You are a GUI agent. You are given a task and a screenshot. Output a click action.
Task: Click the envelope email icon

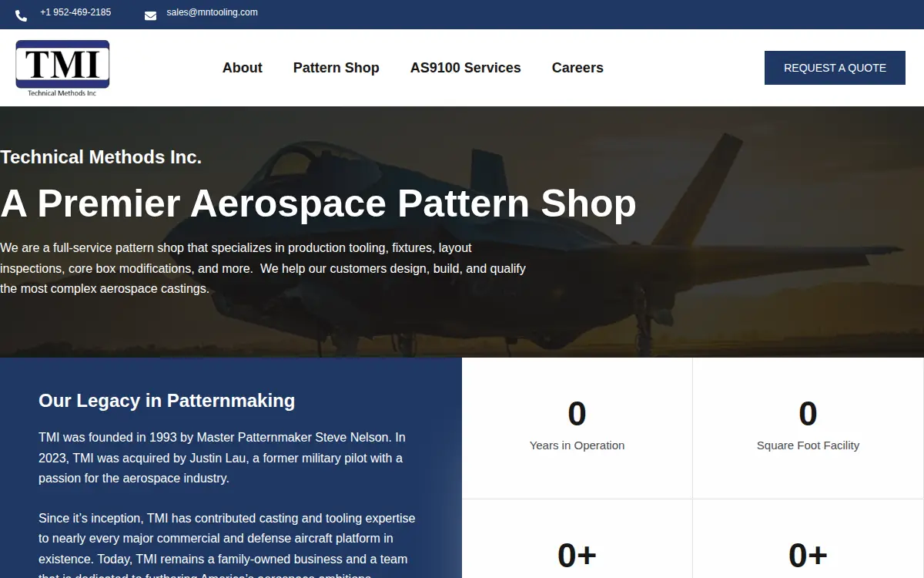tap(150, 15)
